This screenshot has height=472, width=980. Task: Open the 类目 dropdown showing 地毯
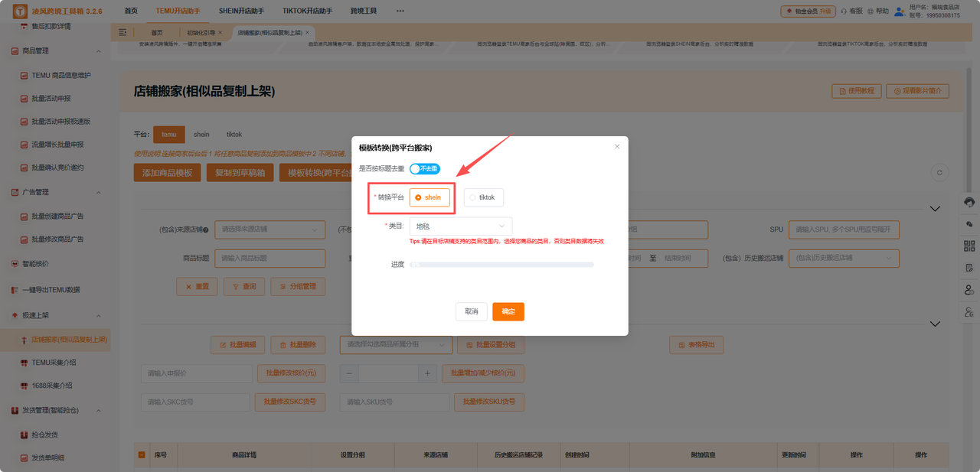[459, 226]
